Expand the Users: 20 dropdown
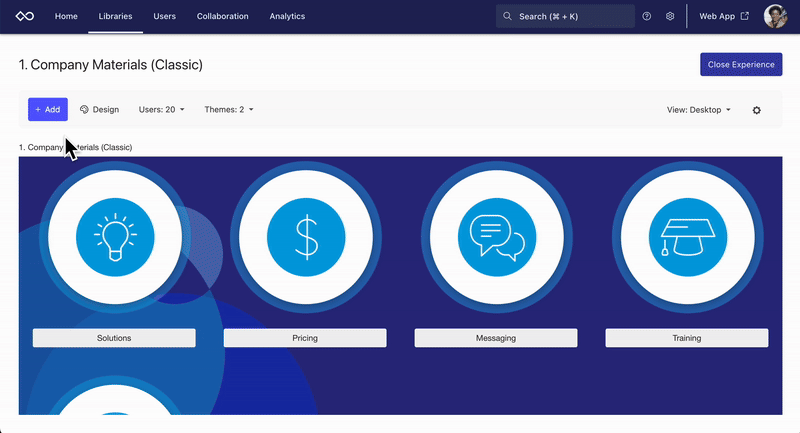800x433 pixels. [161, 109]
